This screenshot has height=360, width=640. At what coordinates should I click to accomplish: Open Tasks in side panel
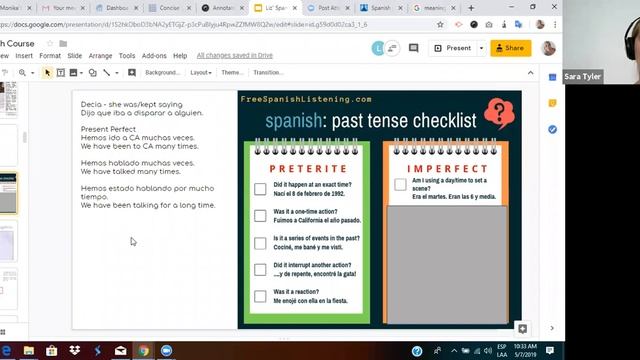(552, 129)
